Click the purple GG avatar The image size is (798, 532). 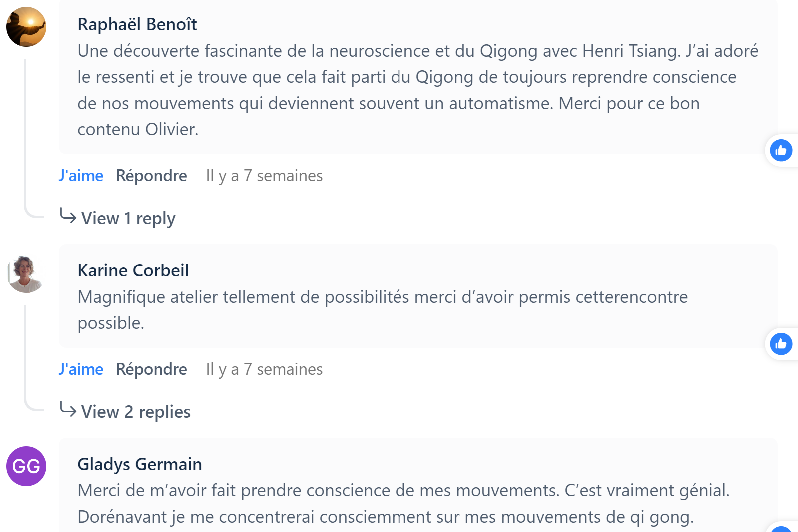point(26,466)
